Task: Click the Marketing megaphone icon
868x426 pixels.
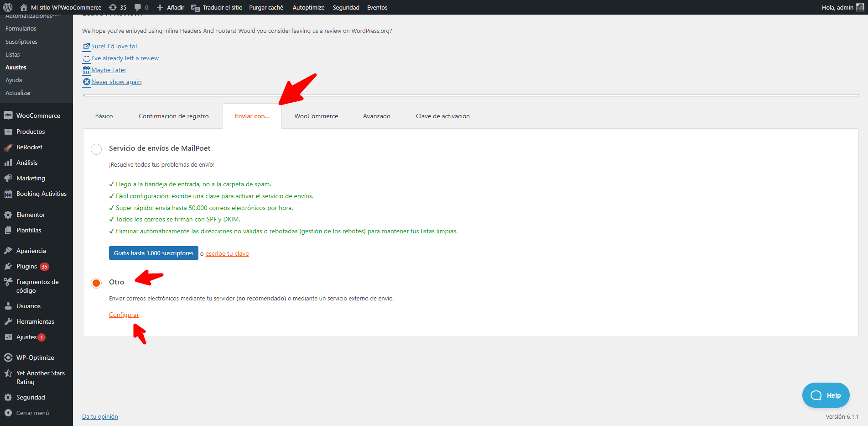Action: (8, 178)
